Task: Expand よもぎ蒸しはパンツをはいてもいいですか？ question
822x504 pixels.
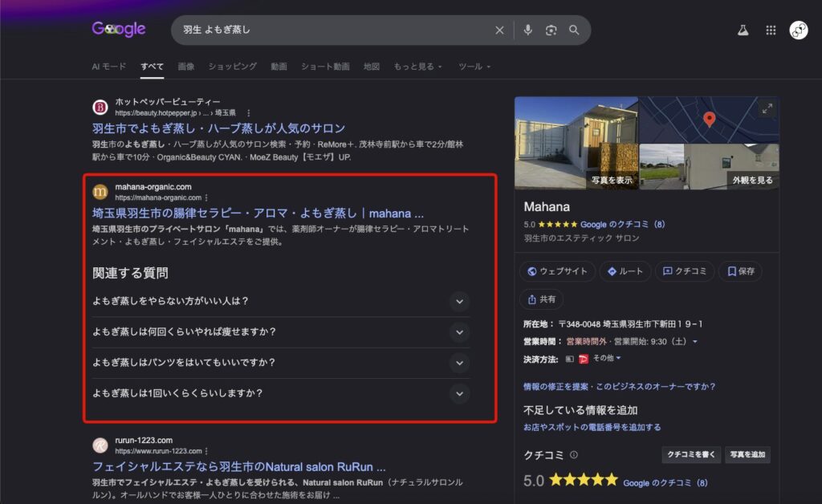Action: 281,363
